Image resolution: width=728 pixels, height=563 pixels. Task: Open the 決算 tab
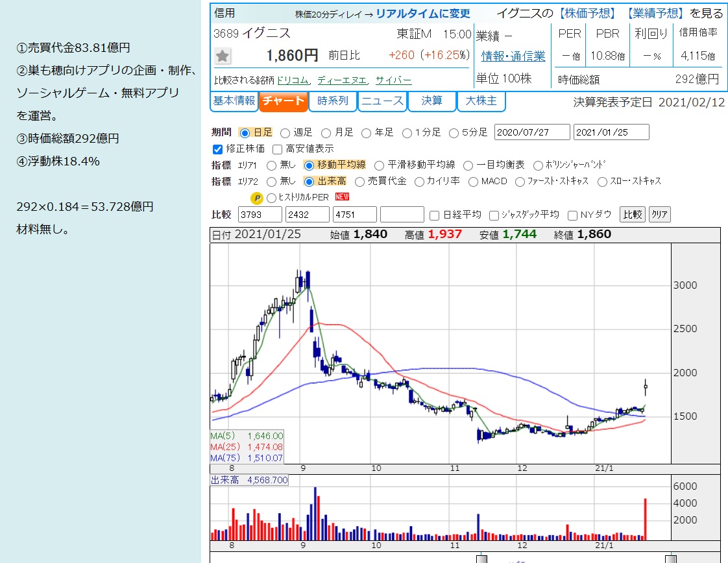click(x=431, y=101)
